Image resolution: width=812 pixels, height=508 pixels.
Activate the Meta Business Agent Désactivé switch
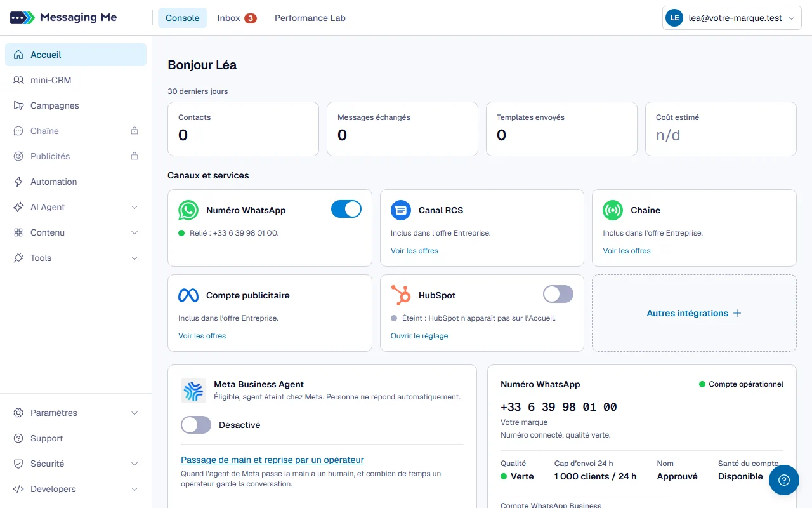[x=196, y=425]
